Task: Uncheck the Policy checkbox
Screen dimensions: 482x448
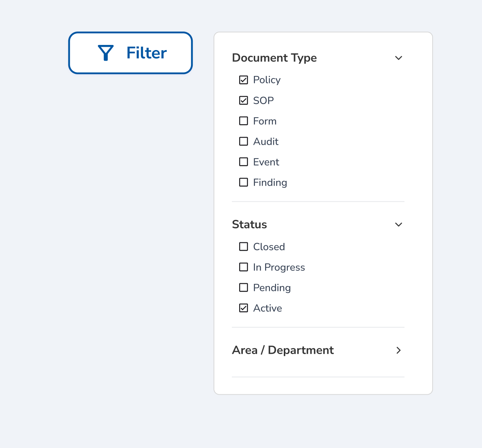Action: coord(244,80)
